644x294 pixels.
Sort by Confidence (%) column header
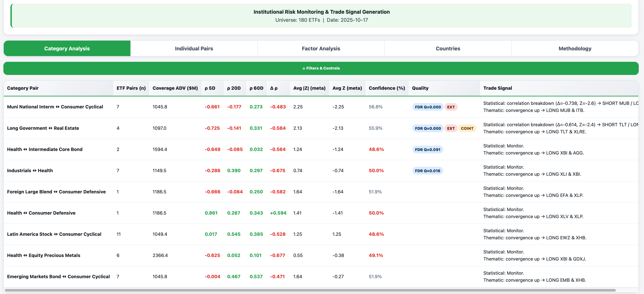(x=387, y=88)
